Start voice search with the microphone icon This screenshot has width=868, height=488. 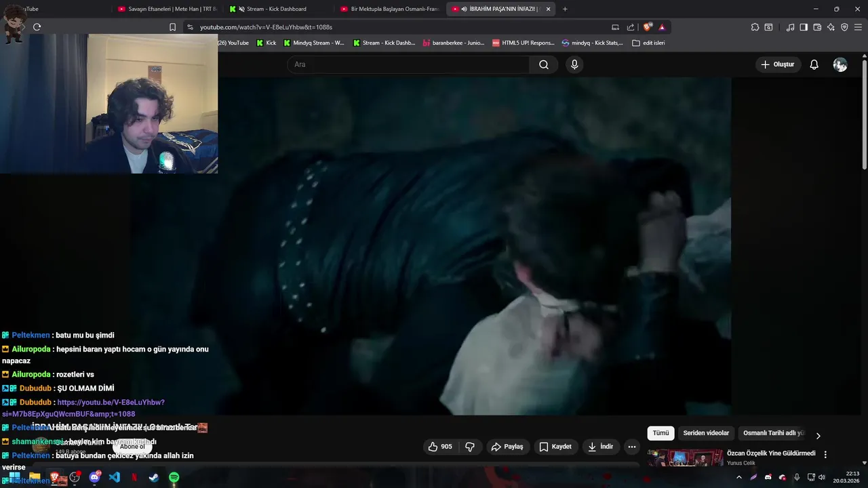point(574,64)
